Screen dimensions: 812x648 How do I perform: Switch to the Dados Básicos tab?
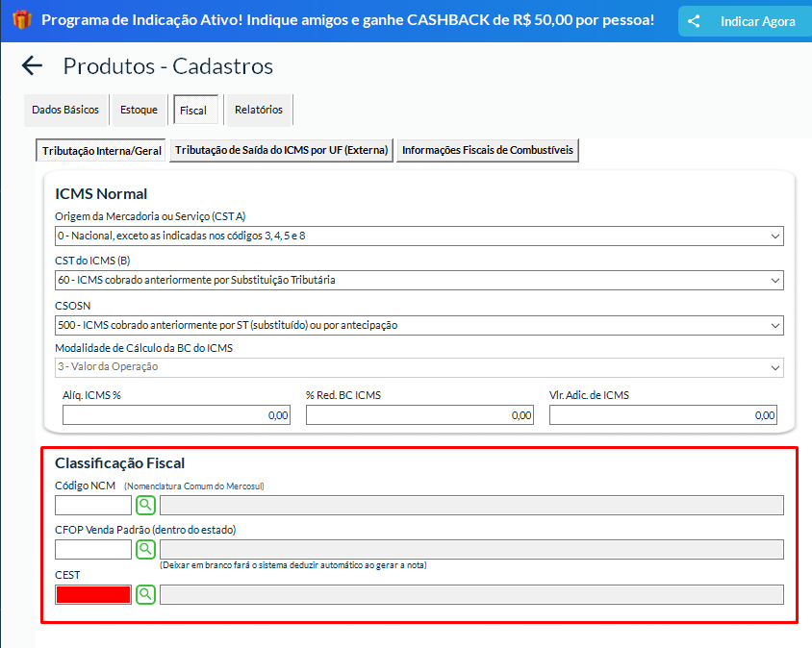point(65,111)
